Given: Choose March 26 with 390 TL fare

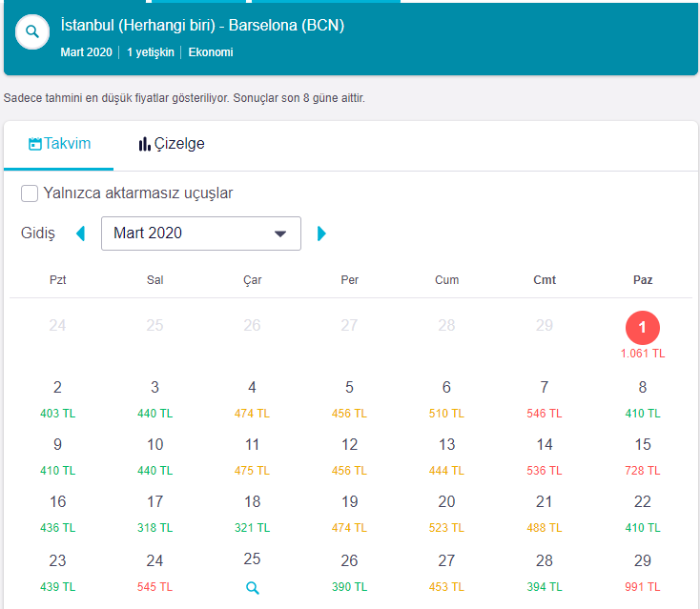Looking at the screenshot, I should coord(350,573).
